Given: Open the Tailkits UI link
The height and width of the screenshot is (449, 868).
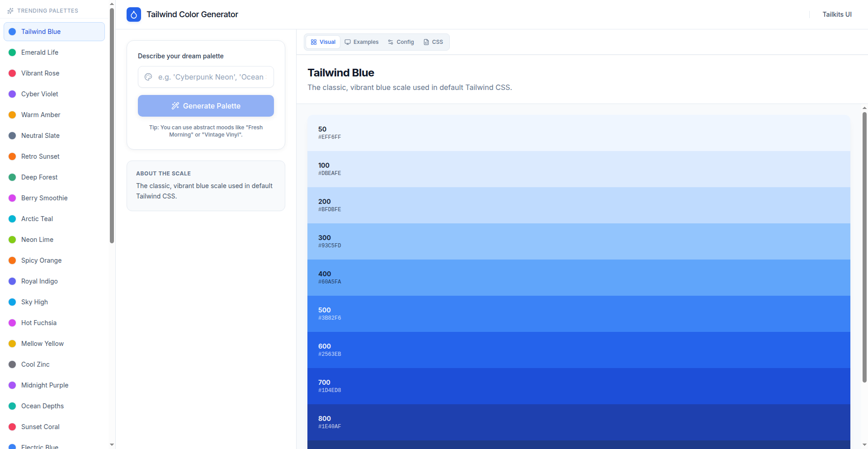Looking at the screenshot, I should coord(837,14).
